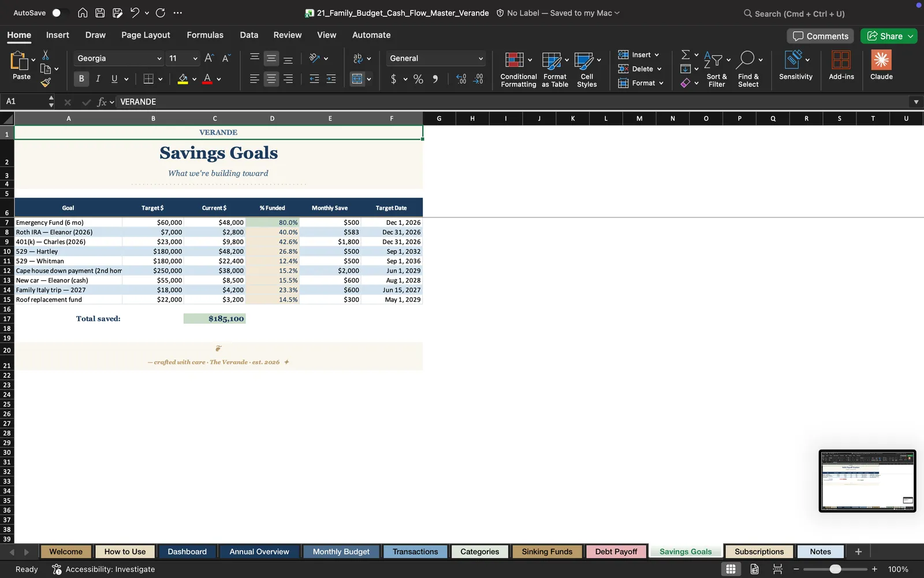The image size is (924, 578).
Task: Open the Data ribbon tab
Action: pyautogui.click(x=249, y=35)
